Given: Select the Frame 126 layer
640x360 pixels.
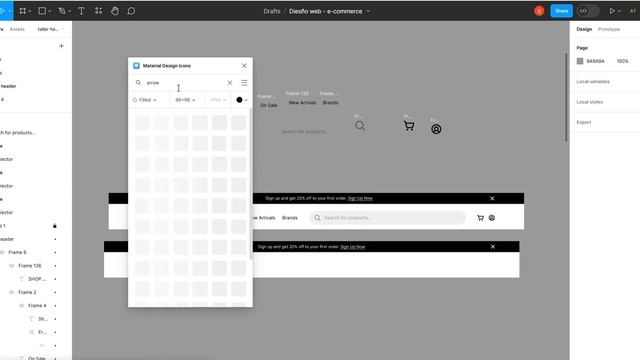Looking at the screenshot, I should [x=30, y=266].
